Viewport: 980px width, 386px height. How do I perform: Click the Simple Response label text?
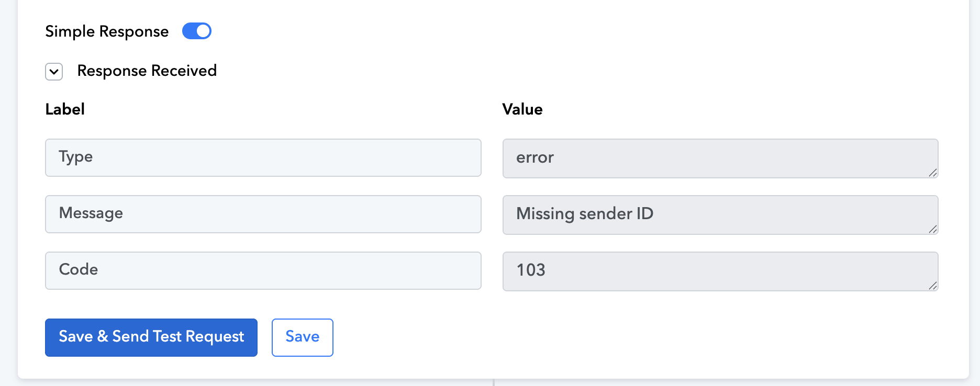click(x=107, y=31)
